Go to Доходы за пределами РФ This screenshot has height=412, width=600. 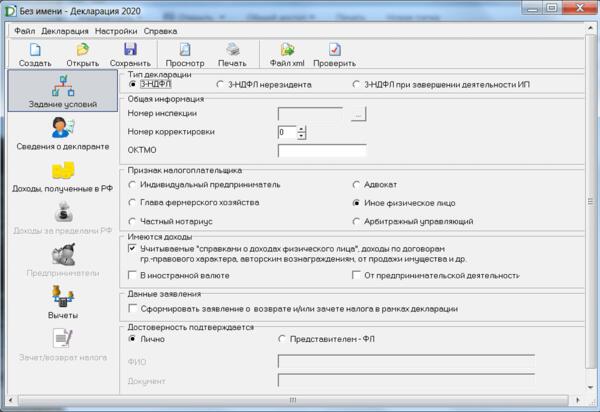(x=63, y=218)
